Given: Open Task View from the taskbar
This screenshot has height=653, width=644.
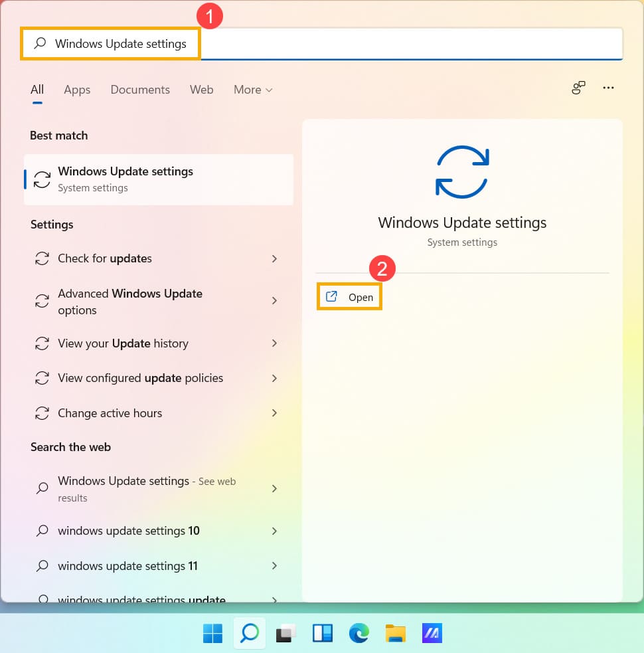Looking at the screenshot, I should point(285,634).
